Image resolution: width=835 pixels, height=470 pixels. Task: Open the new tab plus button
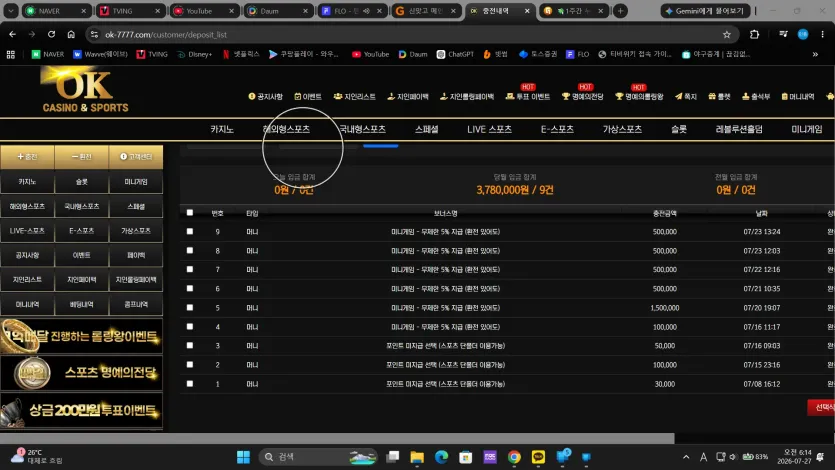(620, 11)
